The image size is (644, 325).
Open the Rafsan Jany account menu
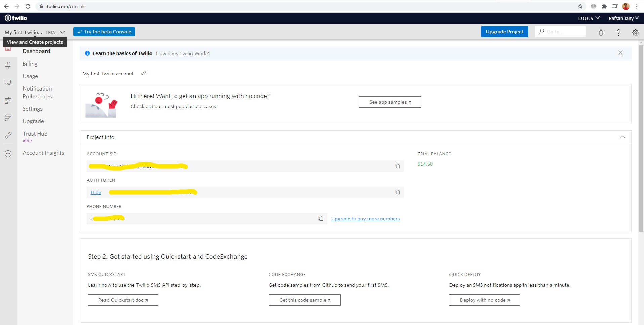[624, 18]
